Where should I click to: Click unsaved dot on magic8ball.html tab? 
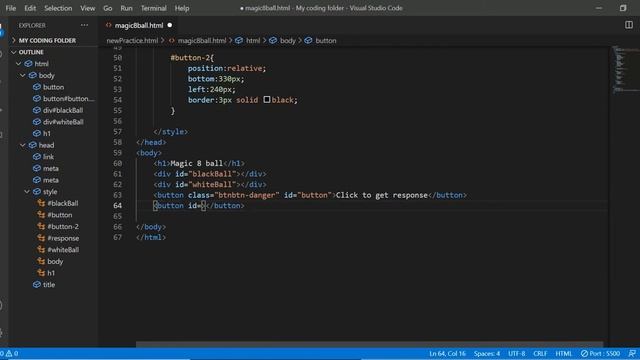point(170,25)
